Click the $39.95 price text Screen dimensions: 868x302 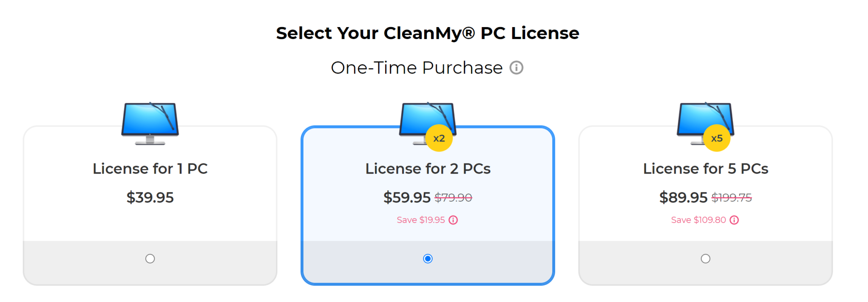[150, 197]
